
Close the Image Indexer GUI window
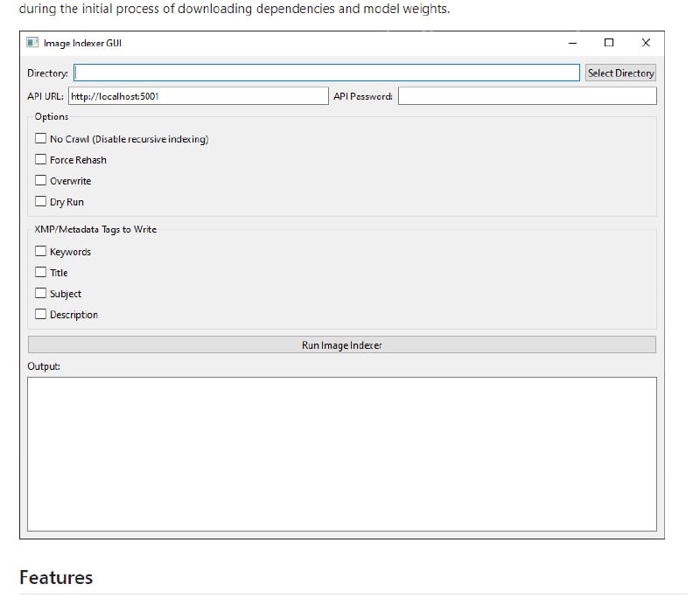[646, 43]
